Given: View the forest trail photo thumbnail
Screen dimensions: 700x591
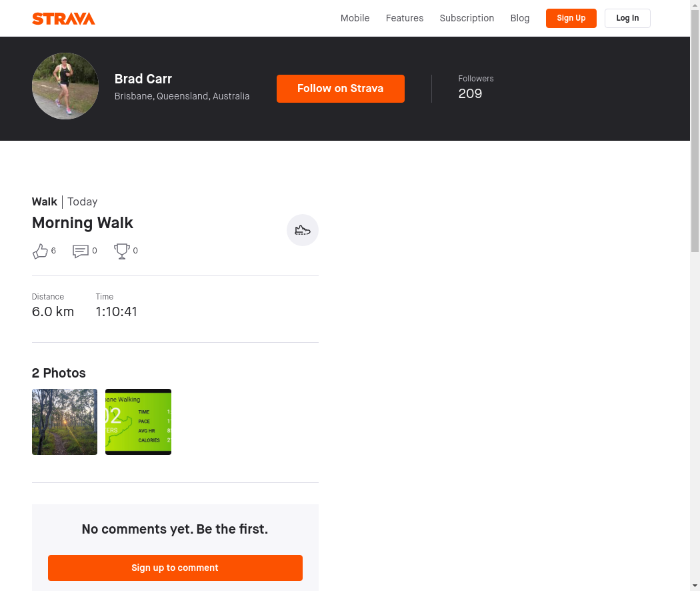Looking at the screenshot, I should coord(65,422).
